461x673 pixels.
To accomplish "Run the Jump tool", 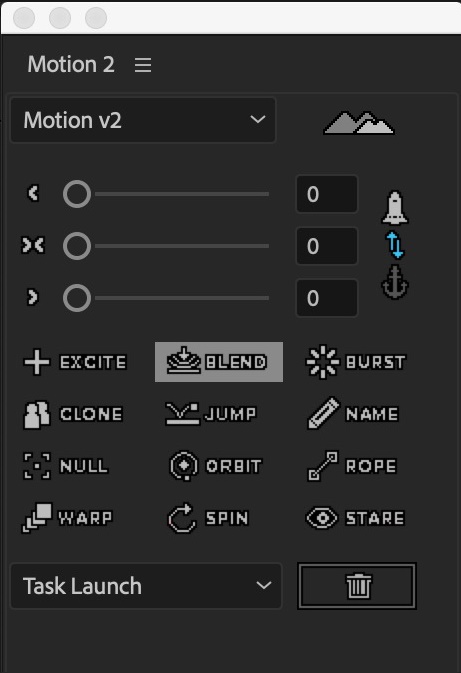I will (211, 414).
